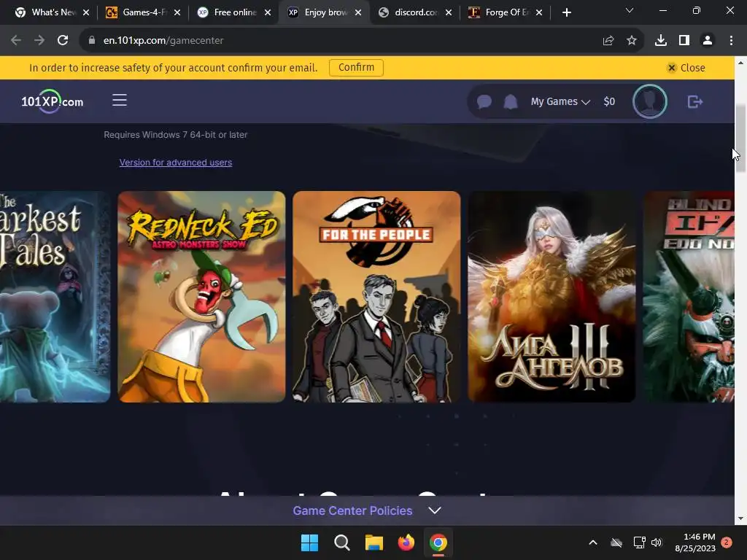The width and height of the screenshot is (747, 560).
Task: Open the tab search dropdown
Action: tap(630, 10)
